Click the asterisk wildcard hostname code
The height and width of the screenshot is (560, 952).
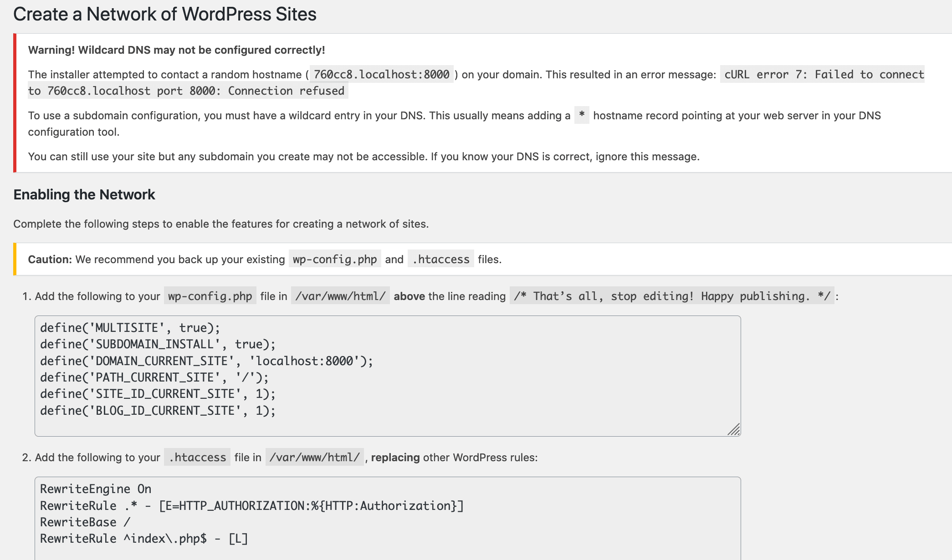click(582, 115)
